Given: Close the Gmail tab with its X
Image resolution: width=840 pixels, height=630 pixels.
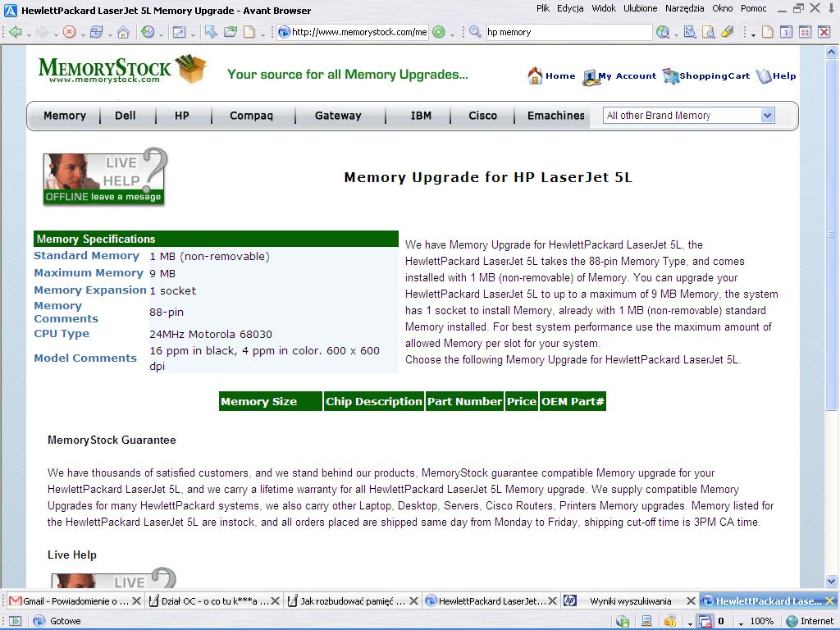Looking at the screenshot, I should pos(136,601).
